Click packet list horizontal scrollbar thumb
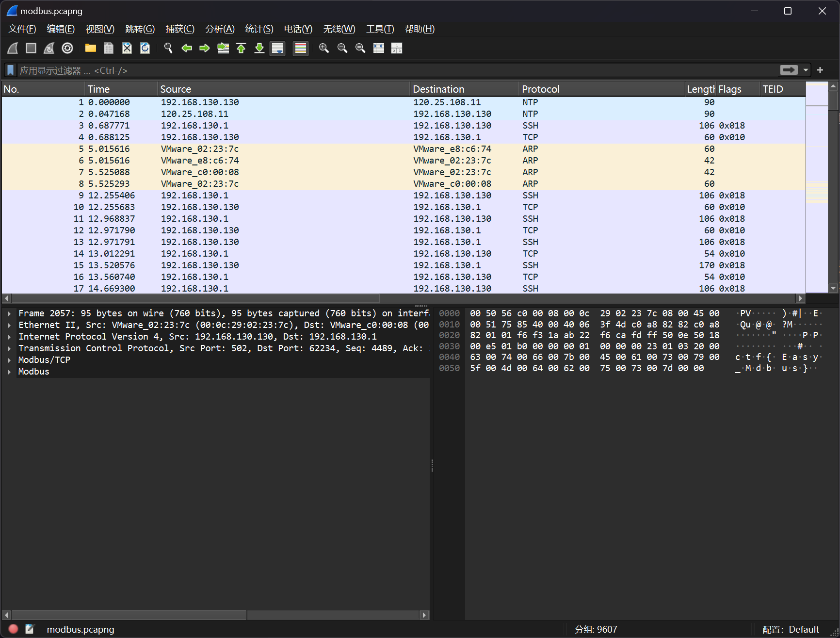Viewport: 840px width, 638px height. (x=195, y=298)
